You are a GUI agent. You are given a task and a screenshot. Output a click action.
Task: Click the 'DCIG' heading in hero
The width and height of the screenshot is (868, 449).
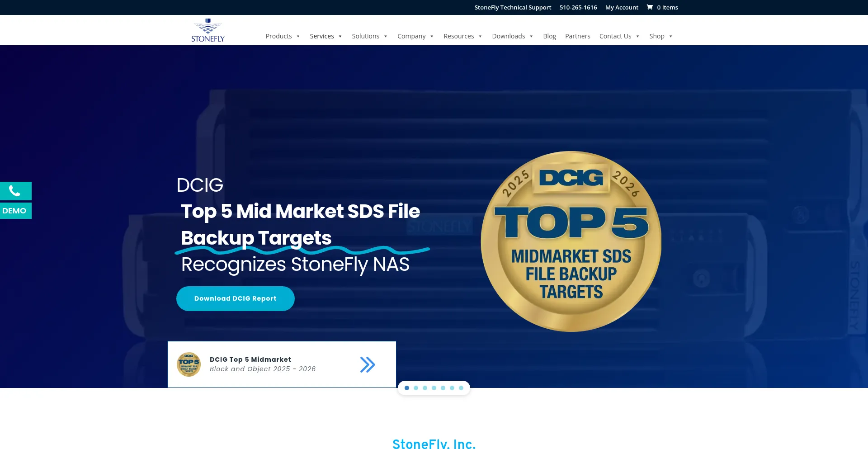point(200,185)
